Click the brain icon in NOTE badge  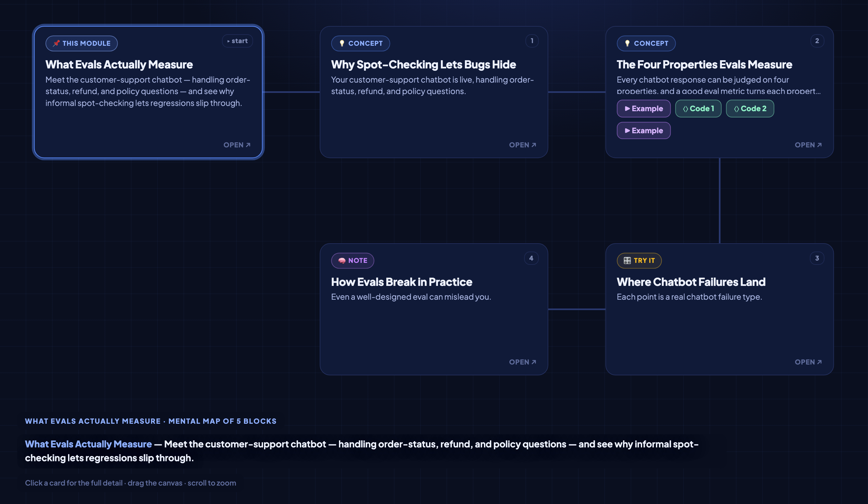[342, 261]
